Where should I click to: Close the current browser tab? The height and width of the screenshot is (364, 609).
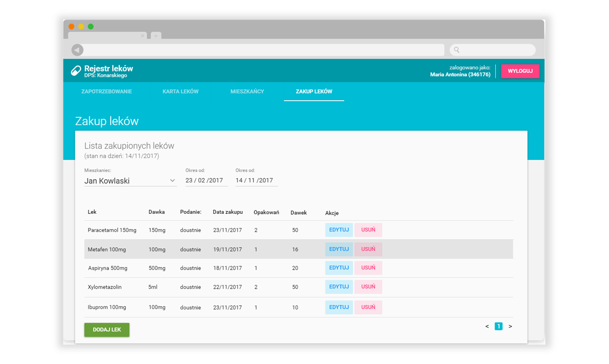pyautogui.click(x=143, y=35)
